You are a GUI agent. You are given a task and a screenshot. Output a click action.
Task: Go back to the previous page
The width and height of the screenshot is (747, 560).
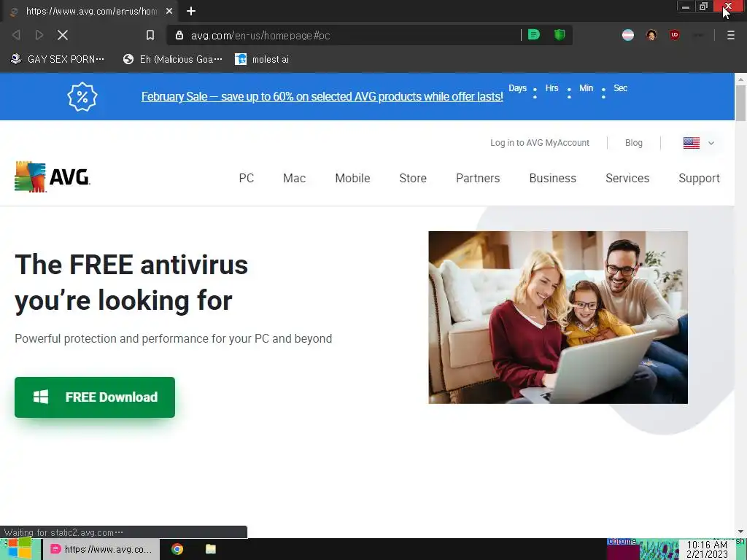(x=16, y=35)
